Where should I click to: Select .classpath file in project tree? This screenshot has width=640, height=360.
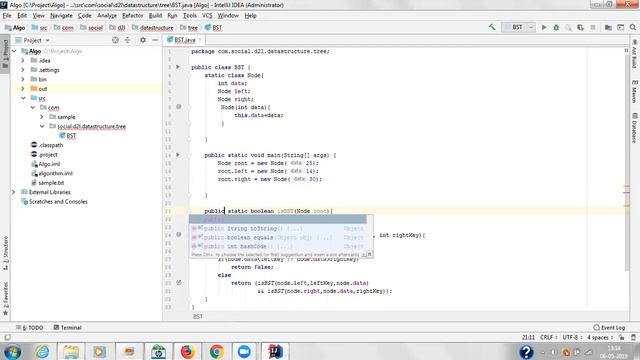pos(47,145)
